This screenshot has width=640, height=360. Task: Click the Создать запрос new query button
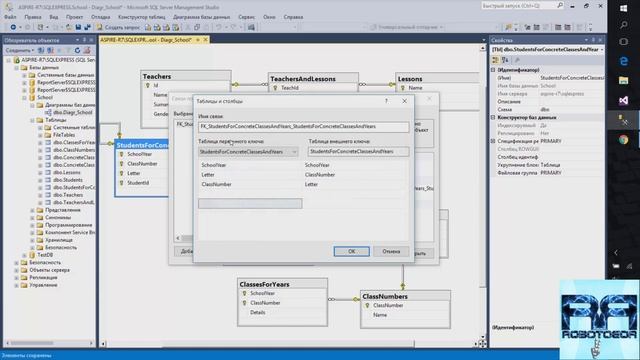(x=118, y=27)
